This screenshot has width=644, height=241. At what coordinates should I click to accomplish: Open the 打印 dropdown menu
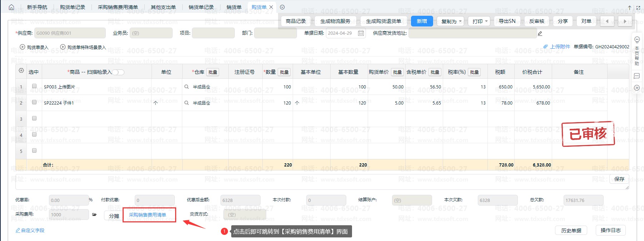[x=480, y=21]
